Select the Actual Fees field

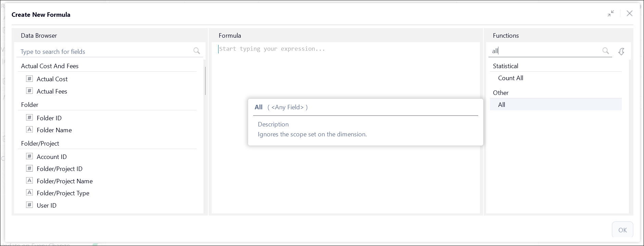tap(52, 91)
